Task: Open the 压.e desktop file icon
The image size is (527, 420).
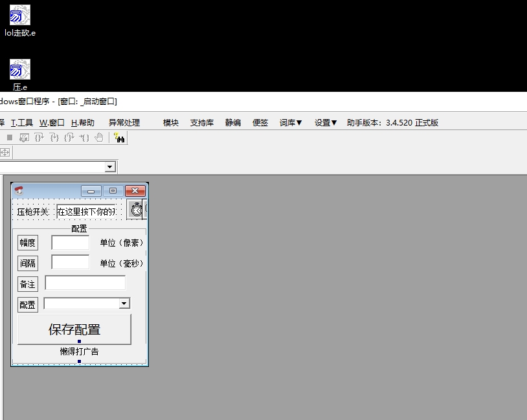Action: point(19,70)
